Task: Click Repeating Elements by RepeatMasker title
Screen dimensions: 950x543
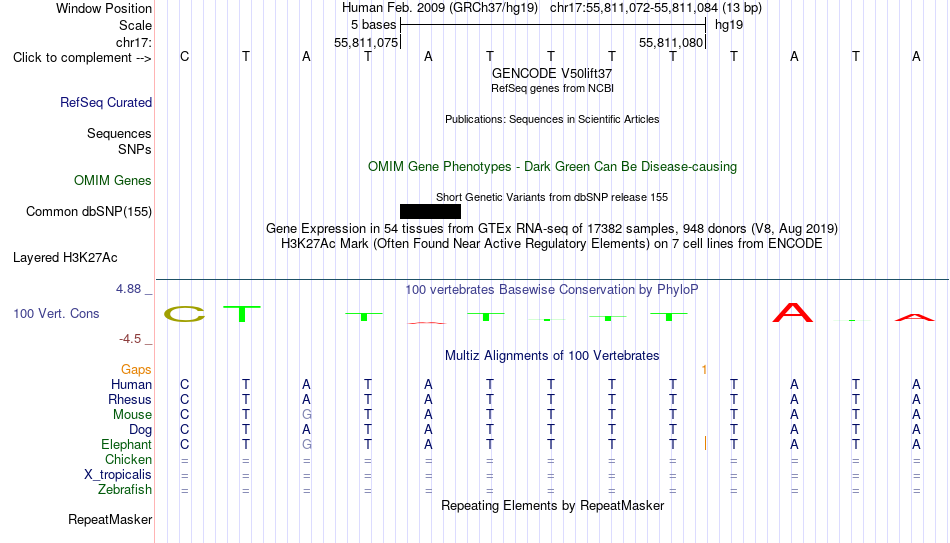Action: click(x=552, y=505)
